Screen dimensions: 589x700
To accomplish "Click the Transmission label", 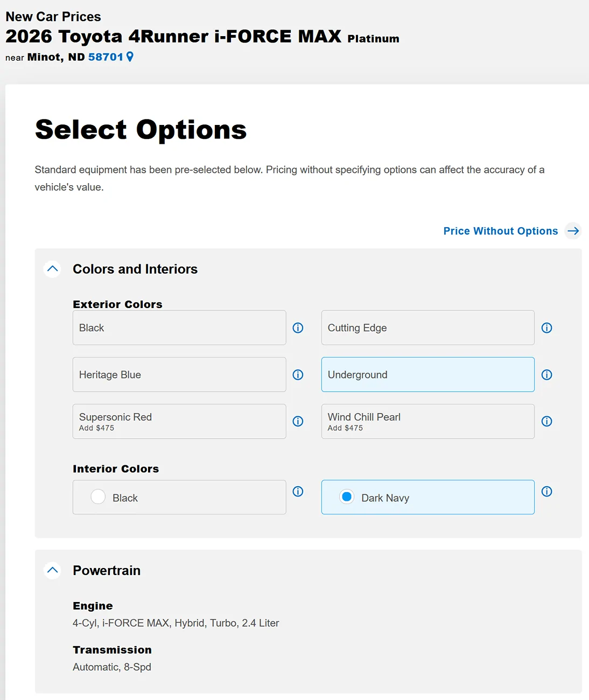I will click(x=112, y=650).
